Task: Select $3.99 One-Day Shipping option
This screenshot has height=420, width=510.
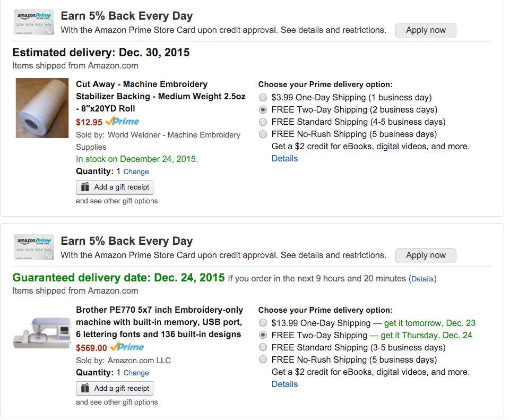Action: (263, 98)
